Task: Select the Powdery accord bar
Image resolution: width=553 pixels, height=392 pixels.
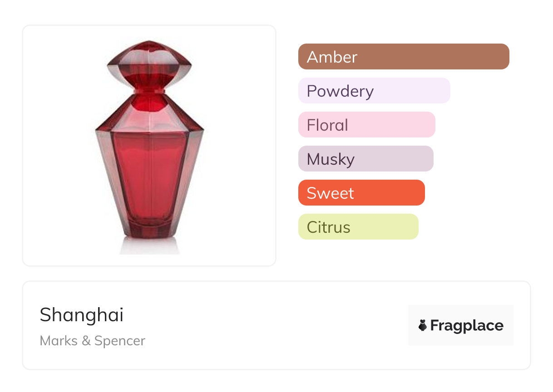Action: click(x=374, y=91)
